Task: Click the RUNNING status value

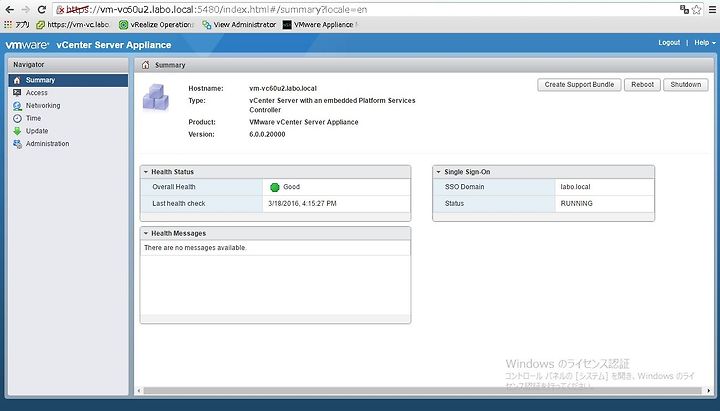Action: [x=576, y=203]
